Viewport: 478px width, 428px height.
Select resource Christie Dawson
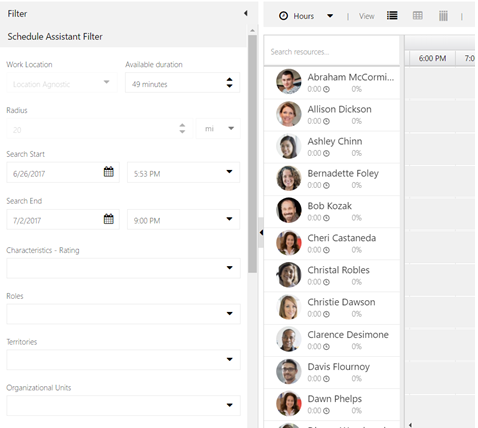(x=332, y=308)
